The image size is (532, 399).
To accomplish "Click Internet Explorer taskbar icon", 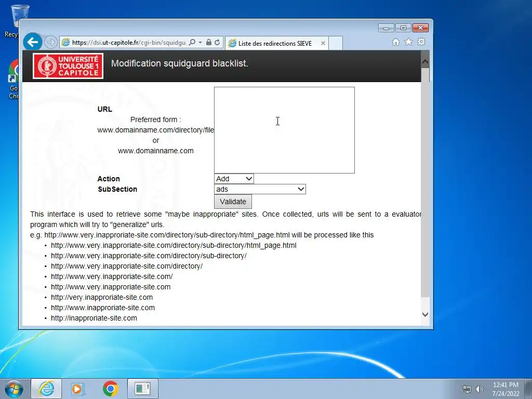I will pos(46,389).
